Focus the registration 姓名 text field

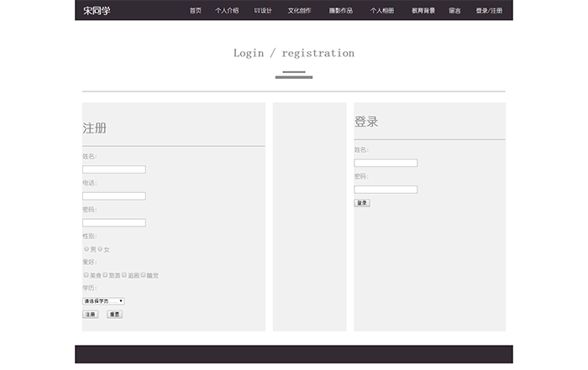113,169
